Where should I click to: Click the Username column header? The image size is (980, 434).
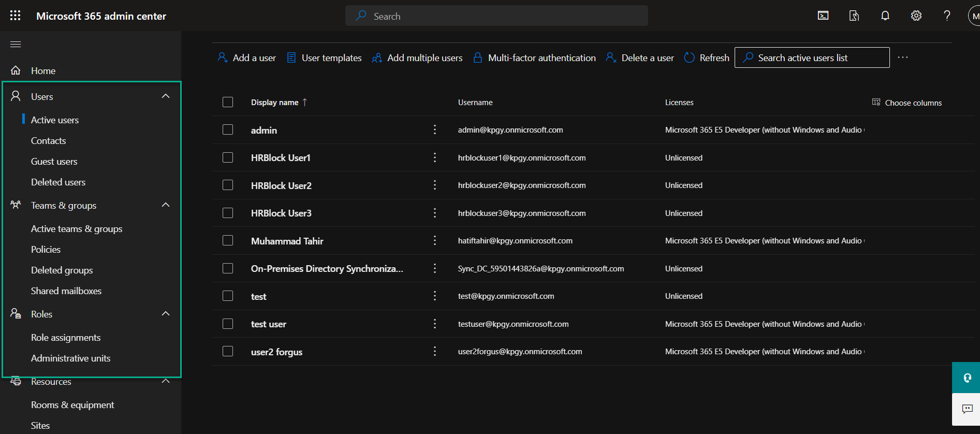pos(475,102)
